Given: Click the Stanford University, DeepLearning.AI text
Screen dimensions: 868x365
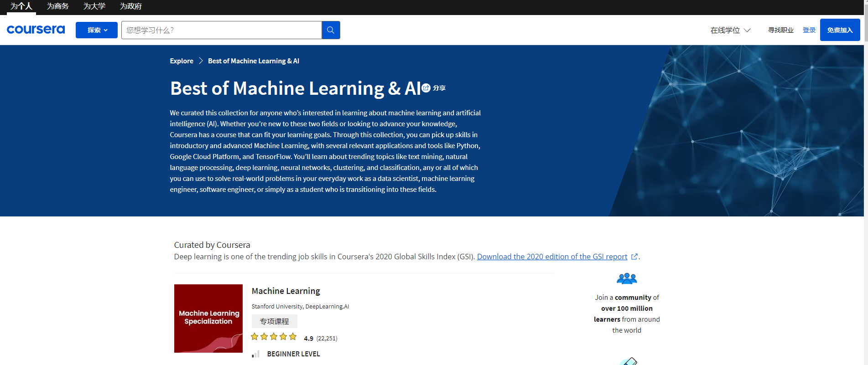Looking at the screenshot, I should (x=300, y=307).
